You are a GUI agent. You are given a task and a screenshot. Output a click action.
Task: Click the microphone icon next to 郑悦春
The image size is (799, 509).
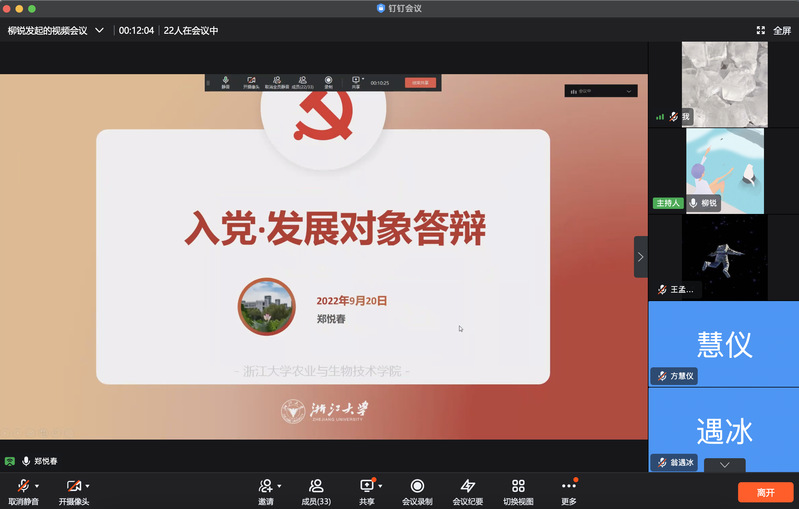(26, 461)
